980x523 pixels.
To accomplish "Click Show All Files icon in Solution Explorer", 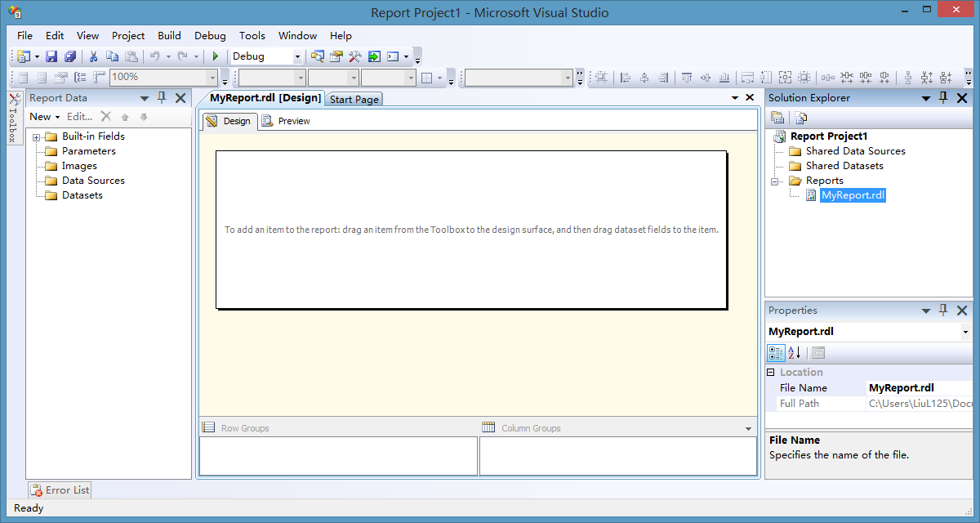I will point(800,118).
